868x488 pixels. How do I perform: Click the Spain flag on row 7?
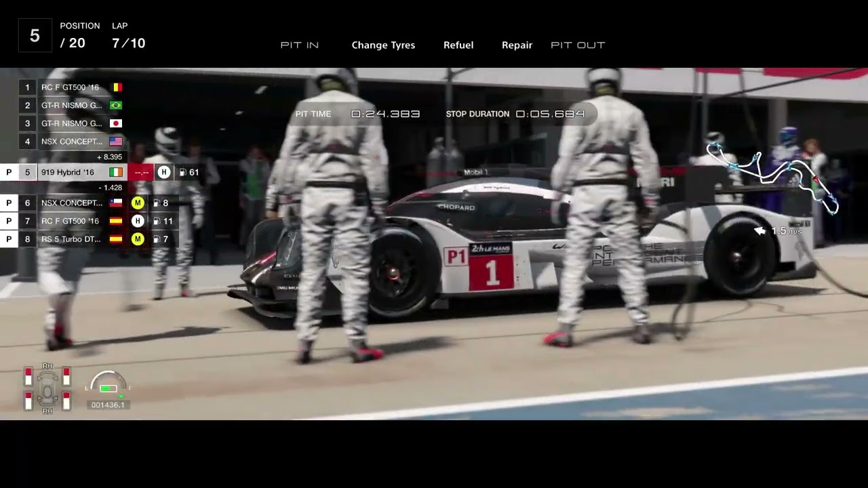(x=116, y=221)
